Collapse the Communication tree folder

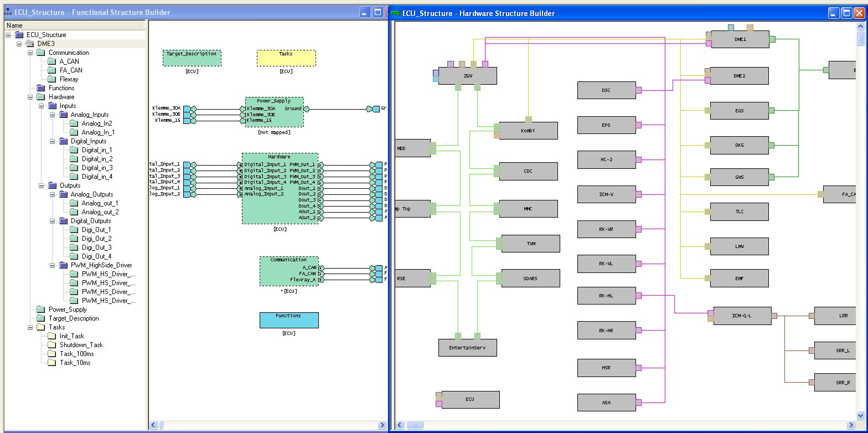[x=30, y=53]
